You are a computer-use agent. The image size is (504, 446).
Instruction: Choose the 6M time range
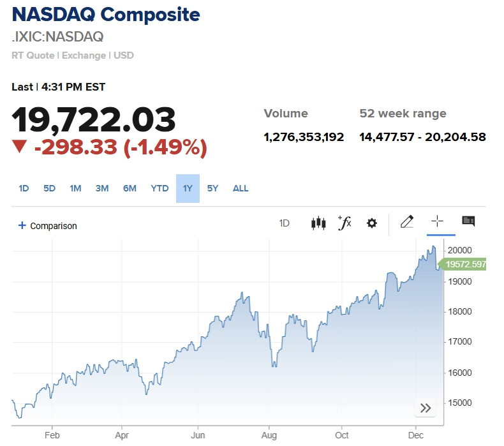click(130, 188)
